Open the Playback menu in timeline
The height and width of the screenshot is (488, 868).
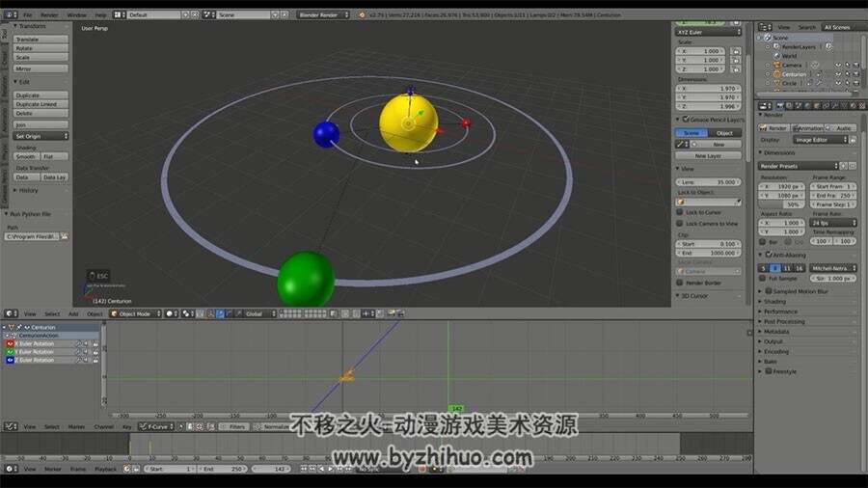click(x=105, y=469)
